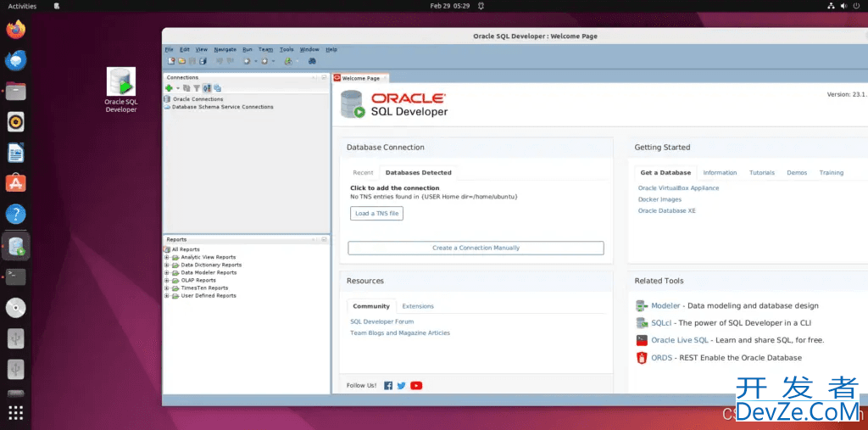Open the Tutorials tab in Getting Started
Viewport: 868px width, 430px height.
[x=762, y=173]
